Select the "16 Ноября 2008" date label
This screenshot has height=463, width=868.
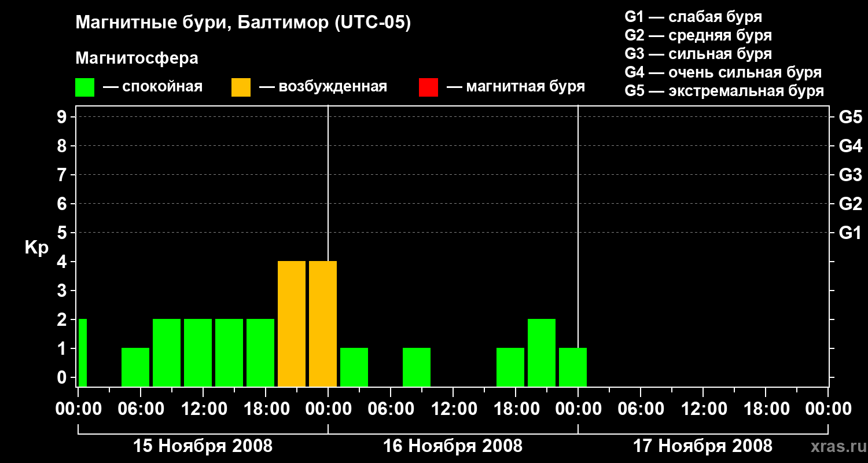pyautogui.click(x=453, y=446)
